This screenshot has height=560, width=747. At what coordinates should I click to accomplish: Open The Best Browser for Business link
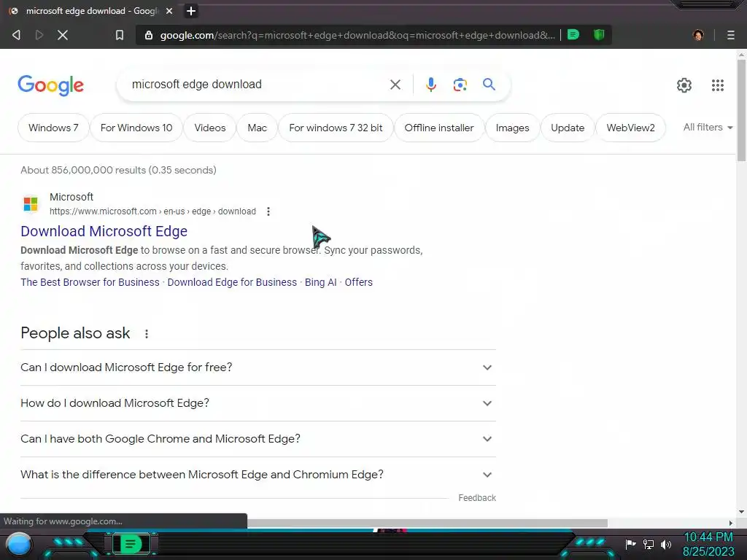tap(90, 282)
